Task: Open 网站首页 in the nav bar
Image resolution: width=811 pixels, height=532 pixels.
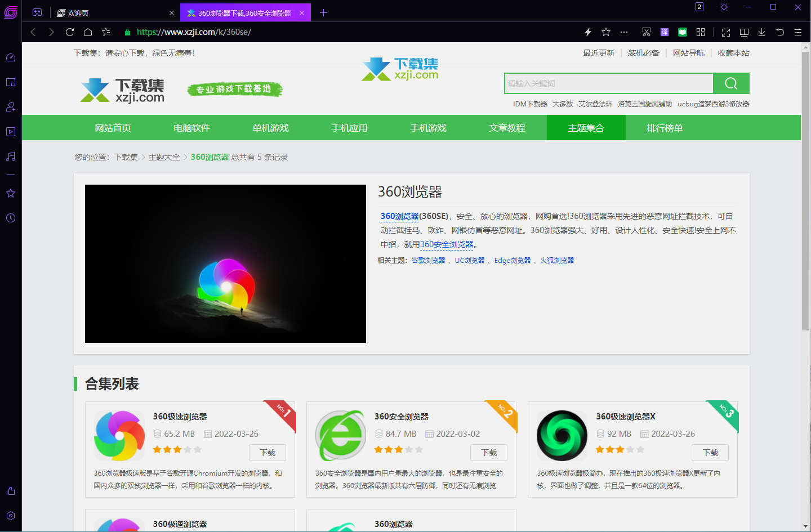Action: [x=113, y=128]
